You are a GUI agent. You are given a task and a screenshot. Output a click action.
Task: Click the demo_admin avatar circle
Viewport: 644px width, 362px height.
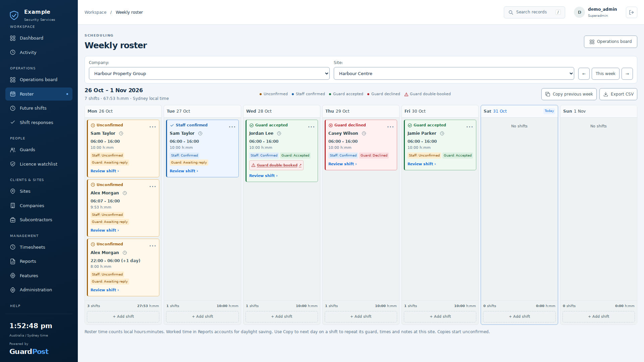tap(579, 12)
